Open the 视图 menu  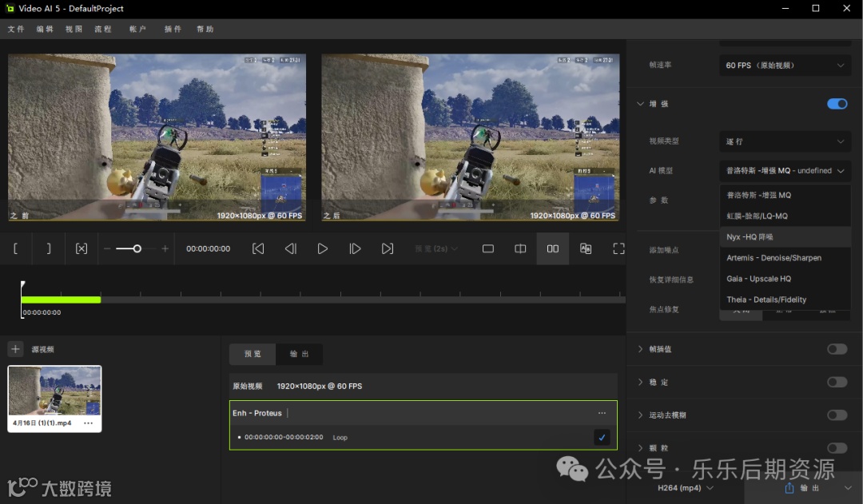74,29
